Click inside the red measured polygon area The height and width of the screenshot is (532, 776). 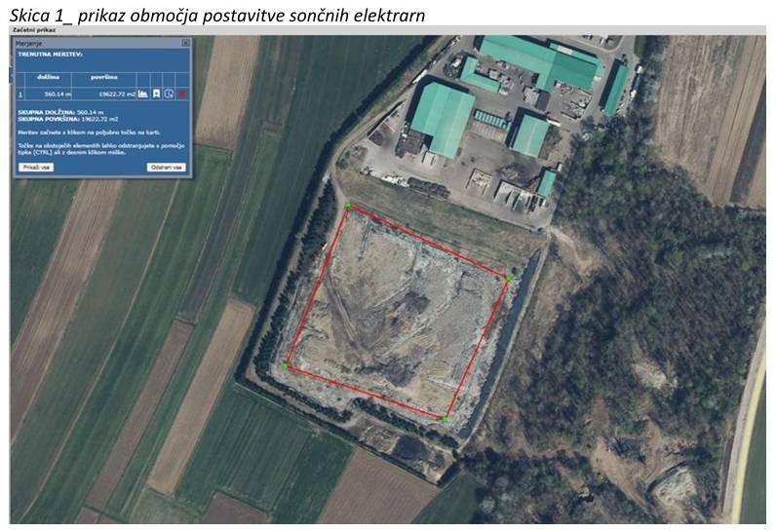[396, 314]
